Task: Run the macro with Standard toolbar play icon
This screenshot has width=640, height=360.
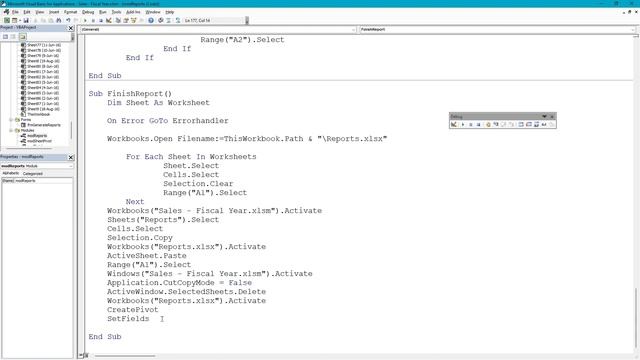Action: click(x=85, y=20)
